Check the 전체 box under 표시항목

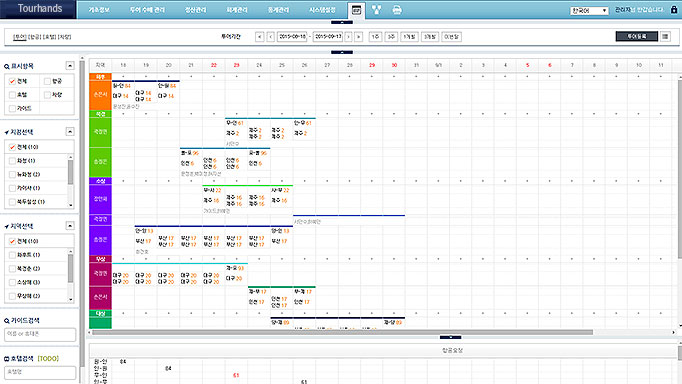(x=12, y=81)
